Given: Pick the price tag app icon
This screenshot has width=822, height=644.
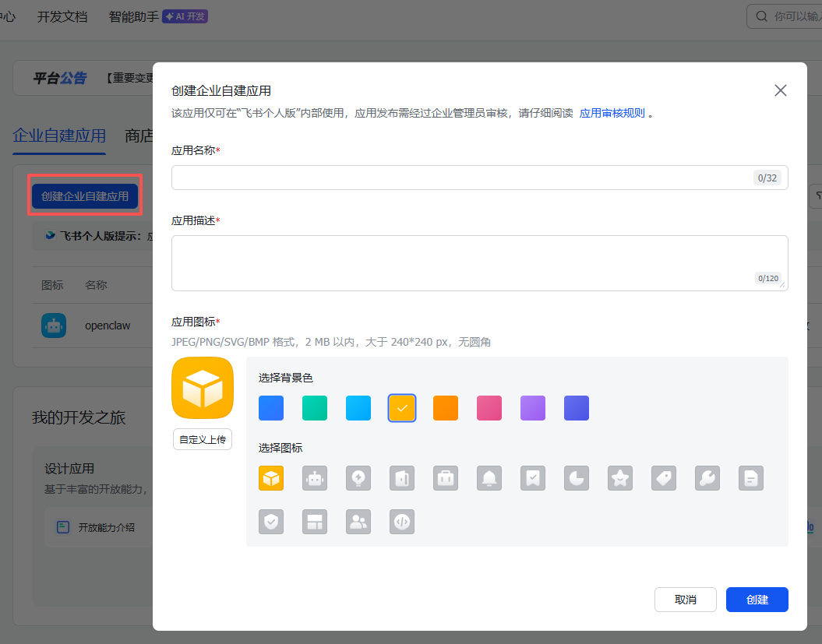Looking at the screenshot, I should [664, 478].
